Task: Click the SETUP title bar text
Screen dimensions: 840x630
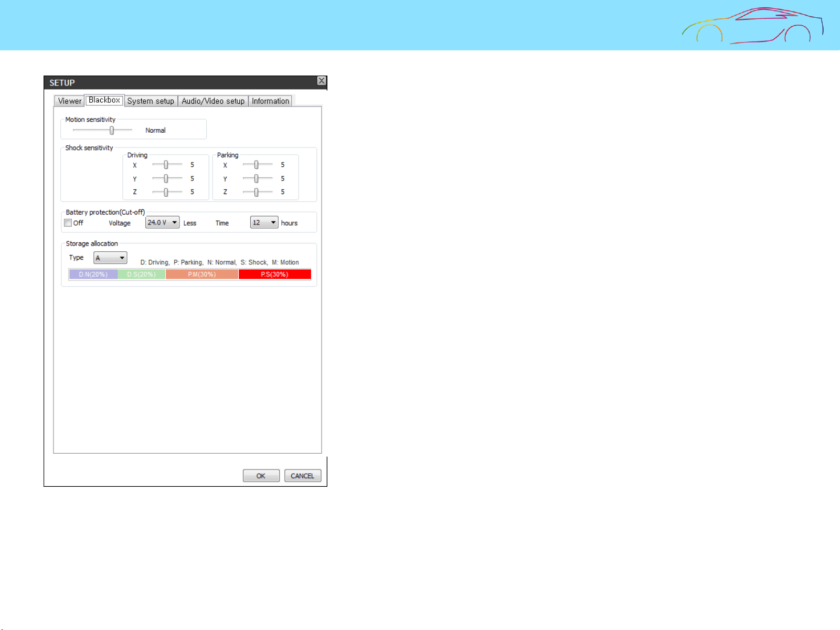Action: [62, 83]
